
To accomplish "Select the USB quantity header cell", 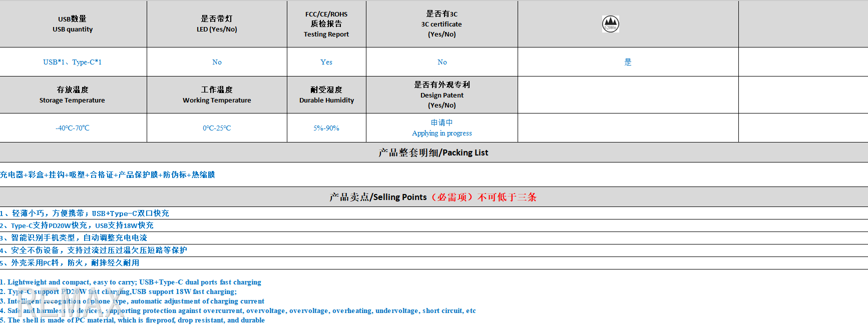I will point(73,24).
